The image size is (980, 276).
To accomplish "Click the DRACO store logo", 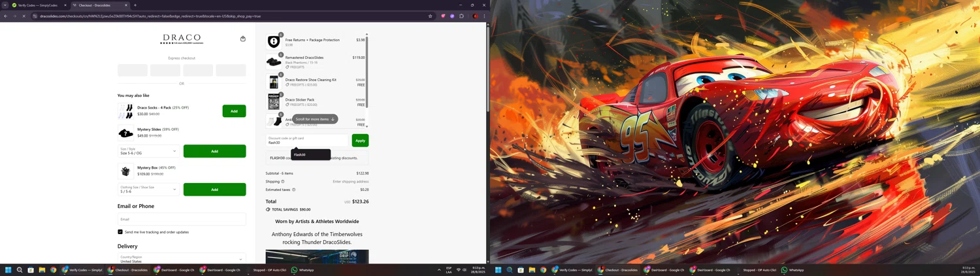I will pyautogui.click(x=182, y=39).
